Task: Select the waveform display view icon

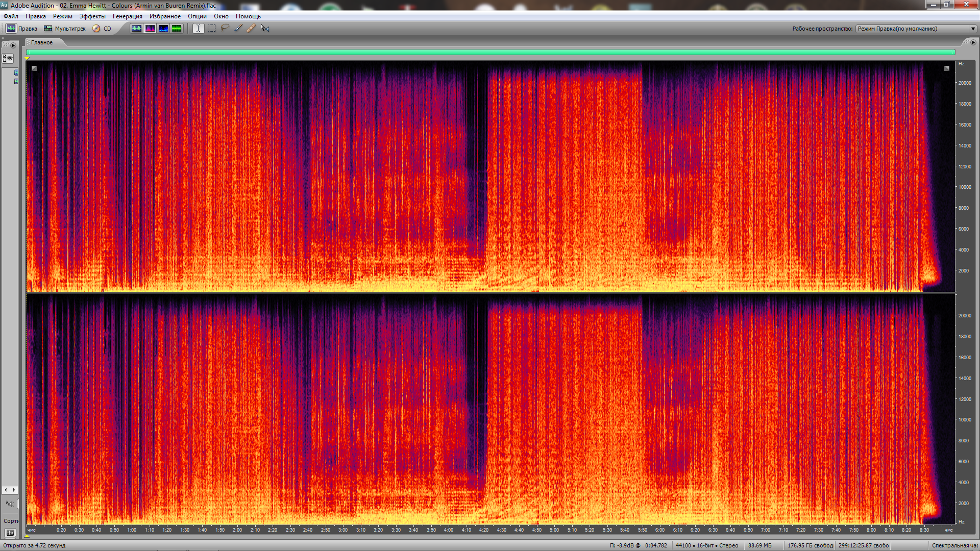Action: click(136, 29)
